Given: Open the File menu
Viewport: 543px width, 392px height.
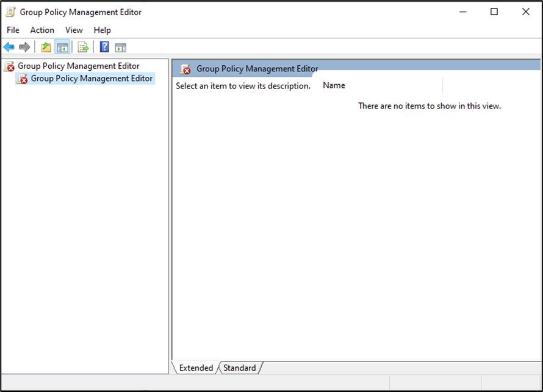Looking at the screenshot, I should pyautogui.click(x=13, y=30).
